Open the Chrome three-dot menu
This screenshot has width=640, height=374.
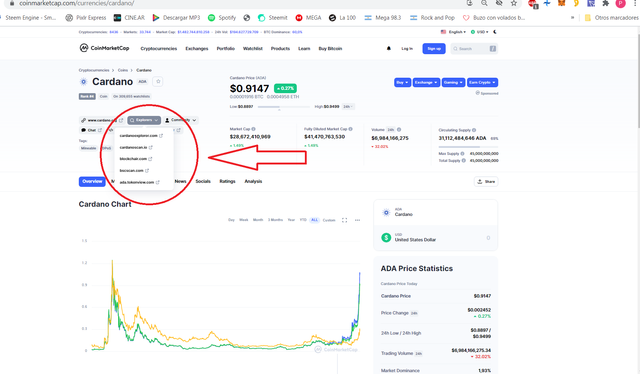636,3
